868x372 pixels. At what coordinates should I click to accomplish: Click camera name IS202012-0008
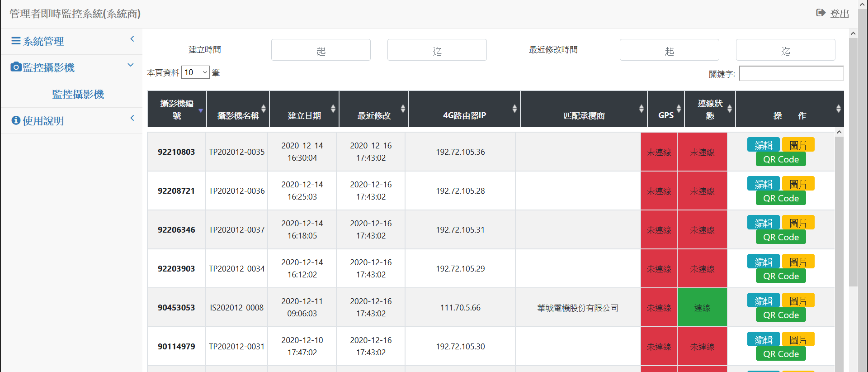tap(237, 307)
